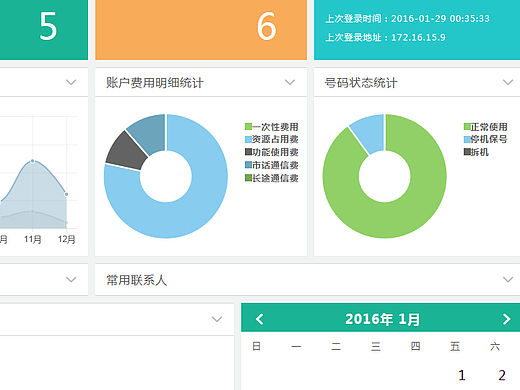Click the 六 weekday header

[495, 346]
